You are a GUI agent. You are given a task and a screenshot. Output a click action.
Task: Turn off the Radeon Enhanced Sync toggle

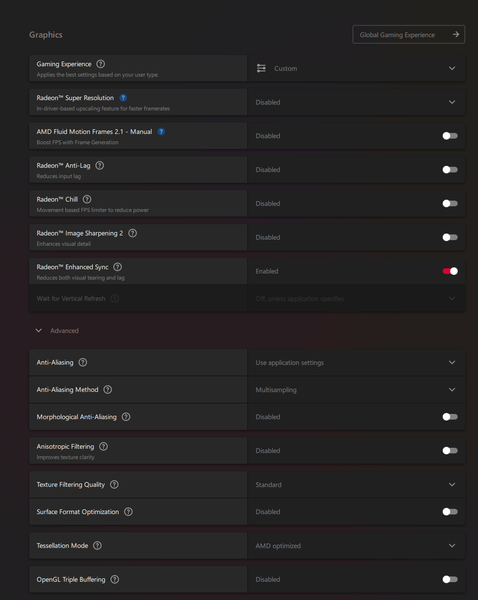[x=450, y=271]
